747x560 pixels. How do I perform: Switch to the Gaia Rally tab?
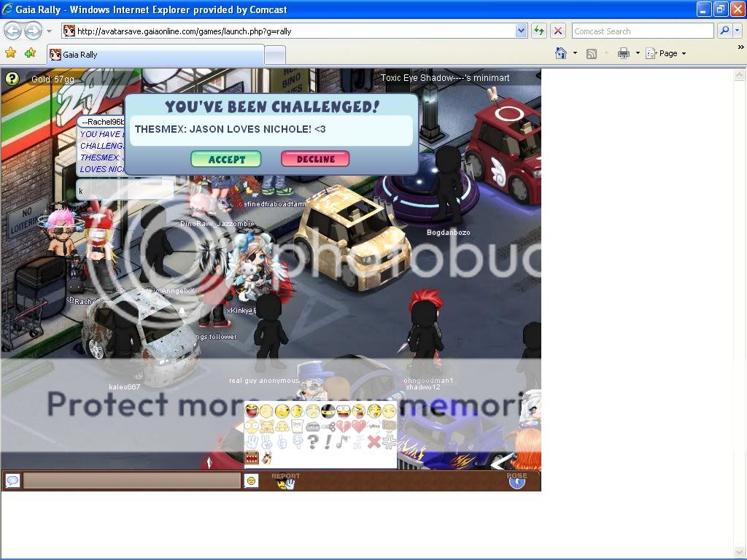click(x=155, y=55)
